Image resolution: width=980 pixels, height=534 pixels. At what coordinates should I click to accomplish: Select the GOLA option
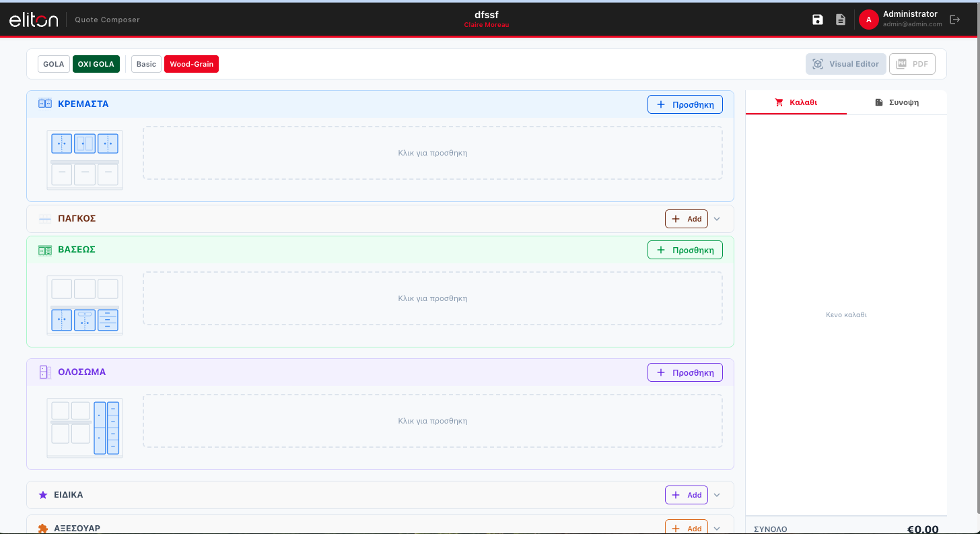pos(53,64)
